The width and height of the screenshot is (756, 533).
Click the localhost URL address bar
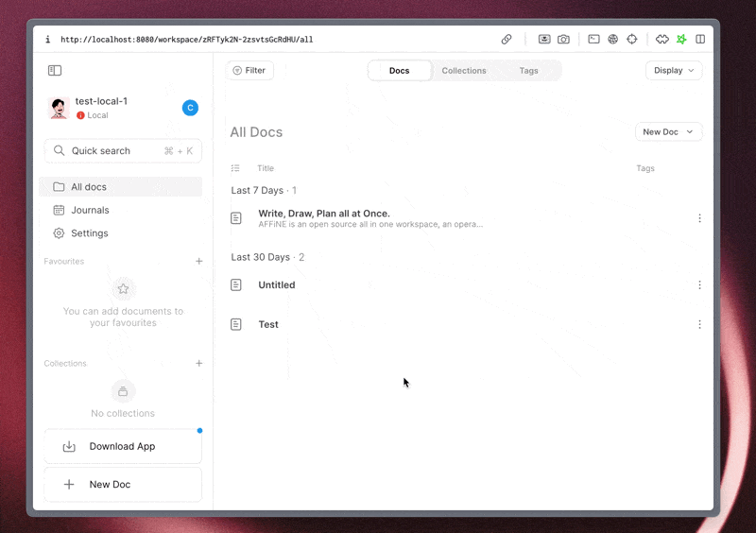pos(186,40)
